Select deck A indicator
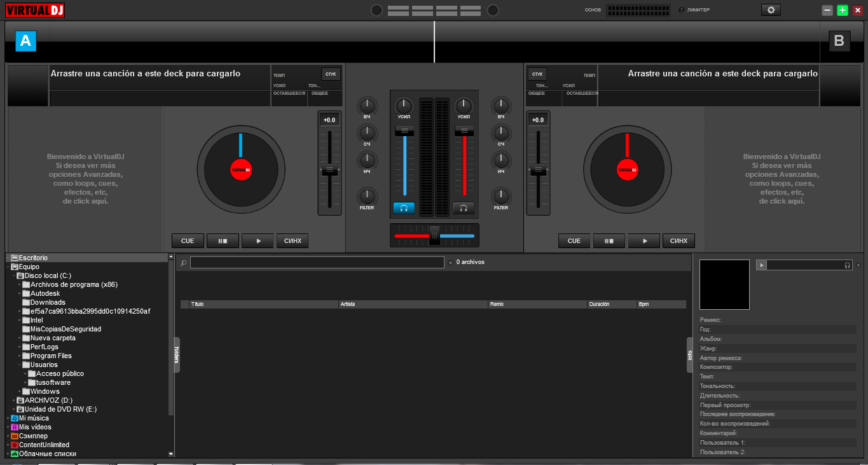The height and width of the screenshot is (465, 868). coord(25,41)
